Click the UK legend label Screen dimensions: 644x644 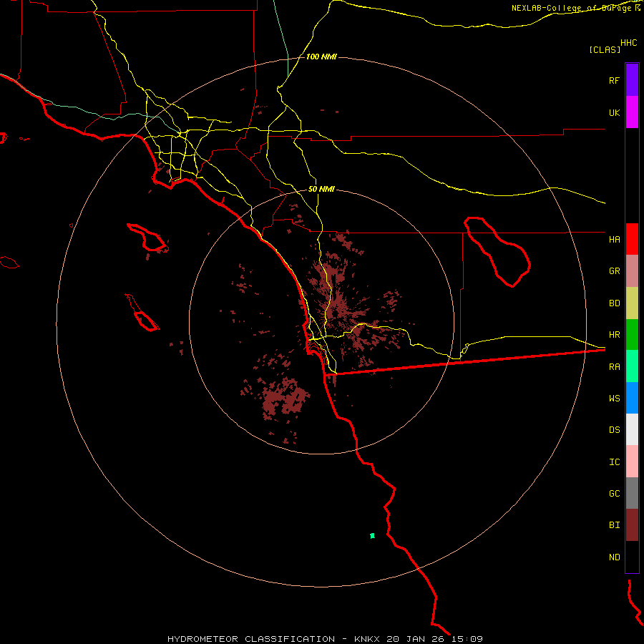614,112
